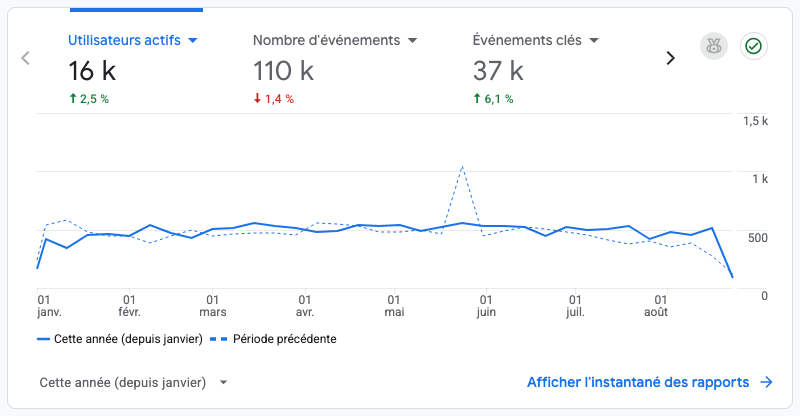
Task: Open the 'Afficher l'instantané des rapports' link
Action: click(x=638, y=382)
